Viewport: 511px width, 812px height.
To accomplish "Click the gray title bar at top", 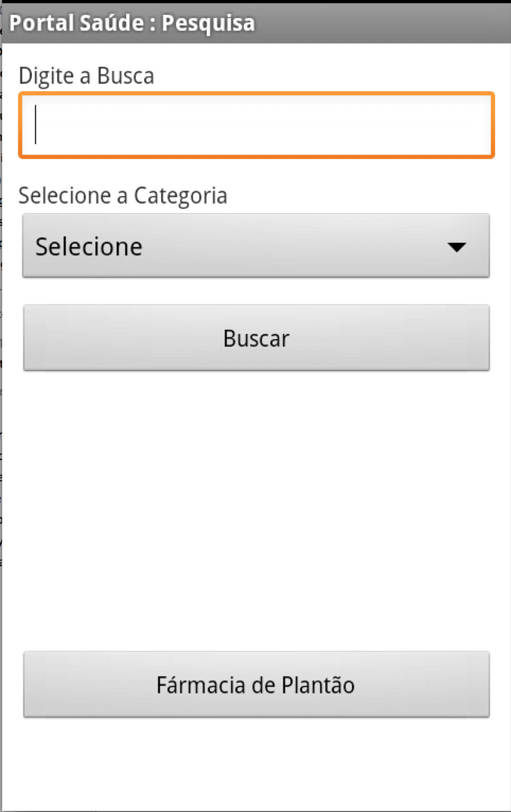I will pyautogui.click(x=371, y=23).
